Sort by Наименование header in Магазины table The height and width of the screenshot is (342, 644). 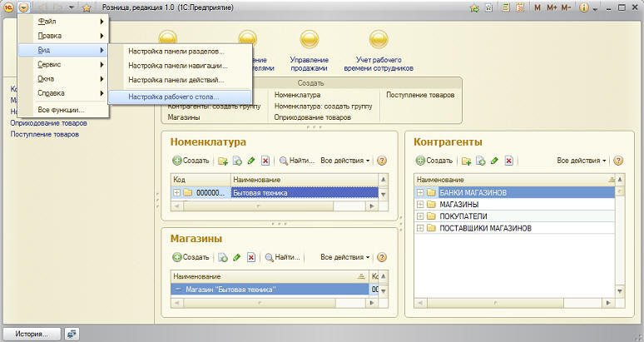tap(270, 276)
